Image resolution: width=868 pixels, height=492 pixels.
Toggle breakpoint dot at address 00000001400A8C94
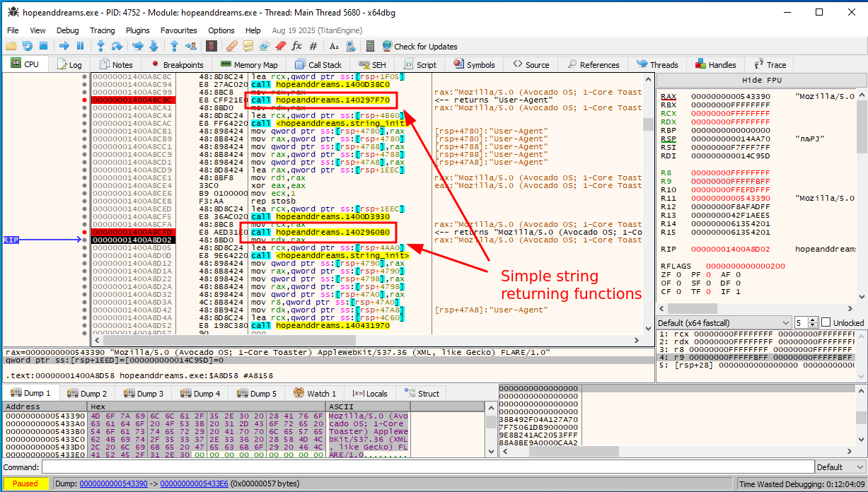(x=85, y=85)
